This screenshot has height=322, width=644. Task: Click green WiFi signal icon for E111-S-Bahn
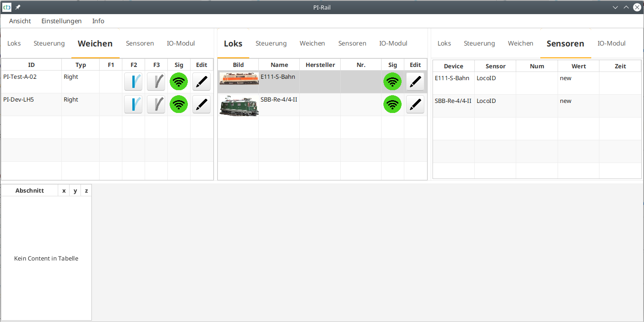pos(392,82)
